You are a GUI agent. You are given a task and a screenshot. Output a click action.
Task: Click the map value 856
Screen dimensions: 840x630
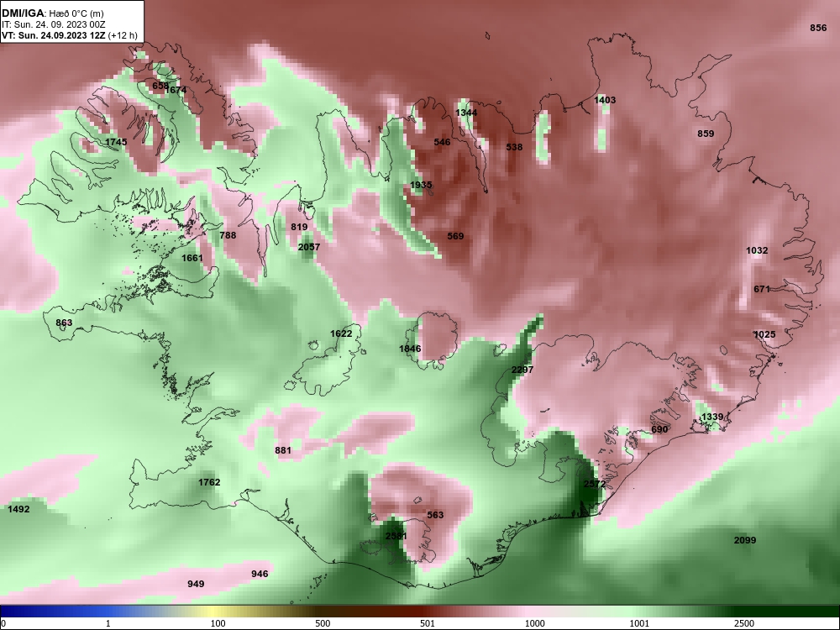[818, 28]
